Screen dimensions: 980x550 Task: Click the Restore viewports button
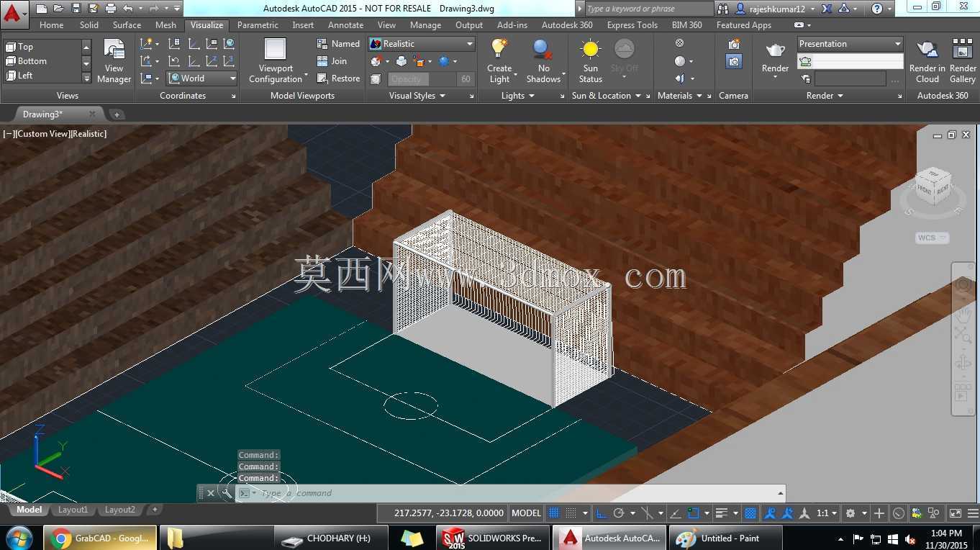click(x=338, y=78)
